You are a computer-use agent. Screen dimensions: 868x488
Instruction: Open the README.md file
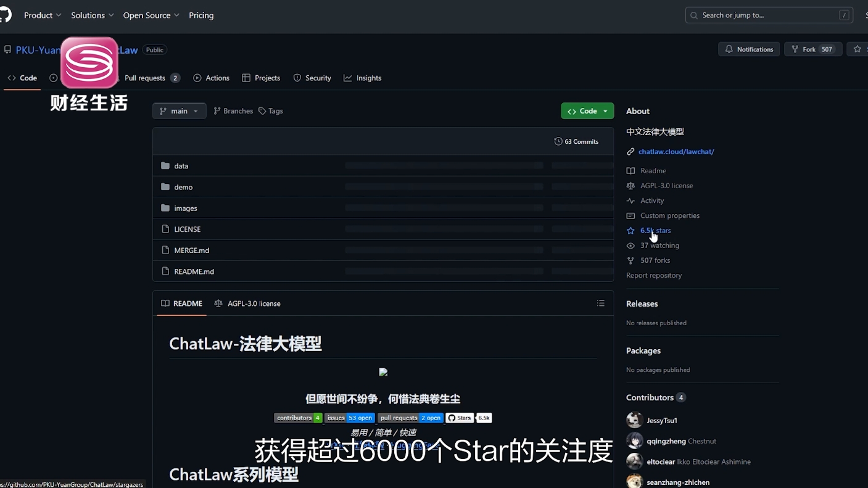[194, 271]
